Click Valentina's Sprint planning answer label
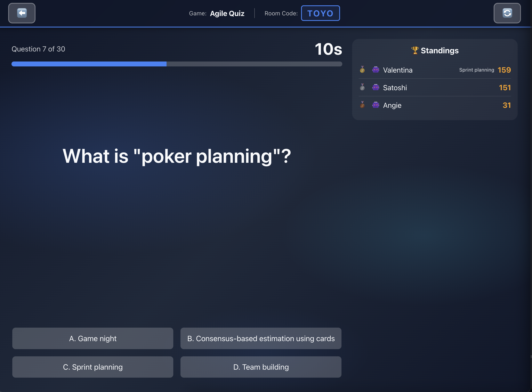This screenshot has width=532, height=392. (476, 70)
